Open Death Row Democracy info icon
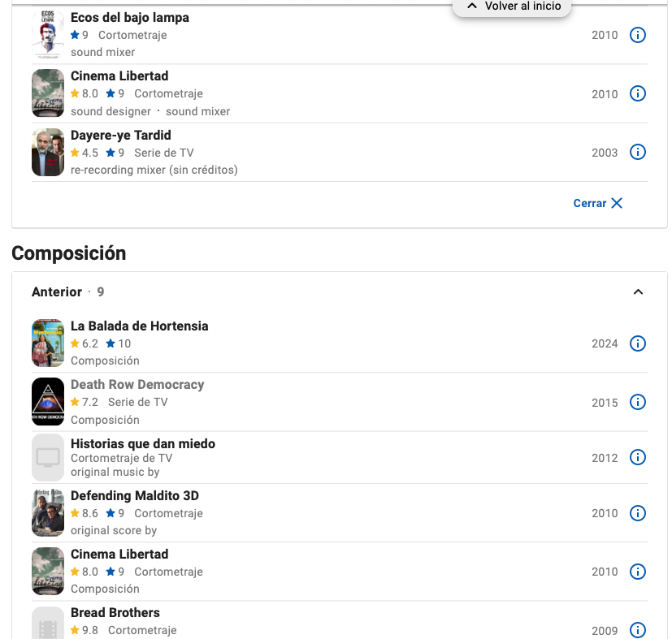672x639 pixels. tap(638, 403)
